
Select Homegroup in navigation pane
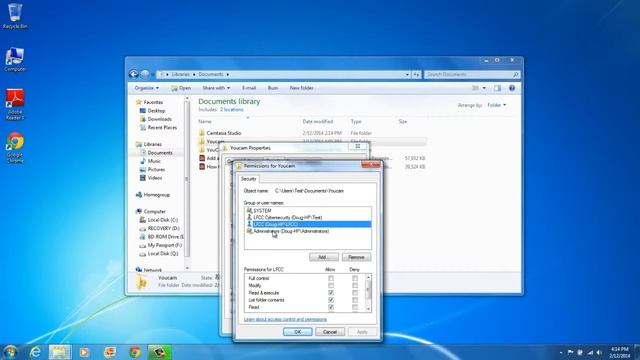[x=153, y=195]
